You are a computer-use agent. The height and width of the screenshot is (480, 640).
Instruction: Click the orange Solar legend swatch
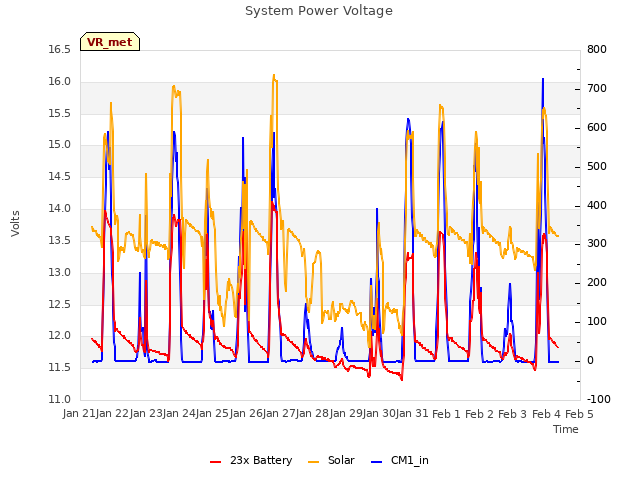tap(313, 462)
